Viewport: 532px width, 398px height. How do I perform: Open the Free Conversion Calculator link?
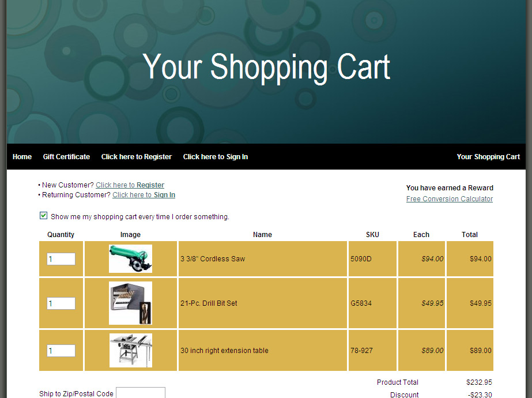[x=449, y=199]
